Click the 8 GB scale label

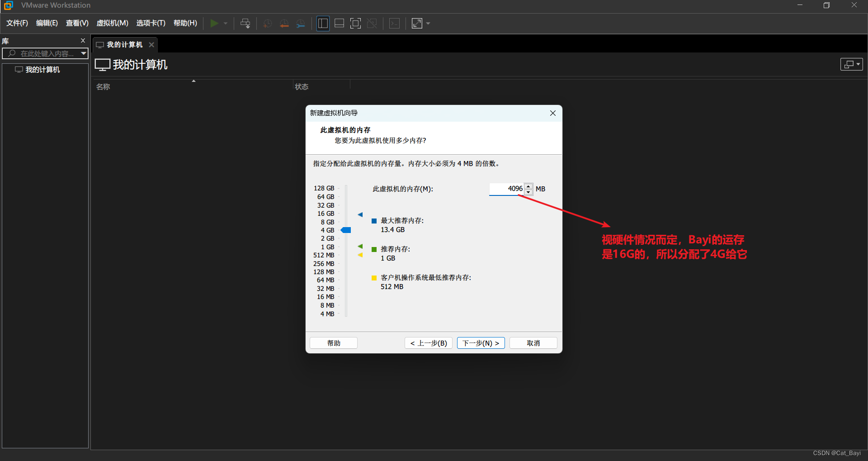pos(328,222)
